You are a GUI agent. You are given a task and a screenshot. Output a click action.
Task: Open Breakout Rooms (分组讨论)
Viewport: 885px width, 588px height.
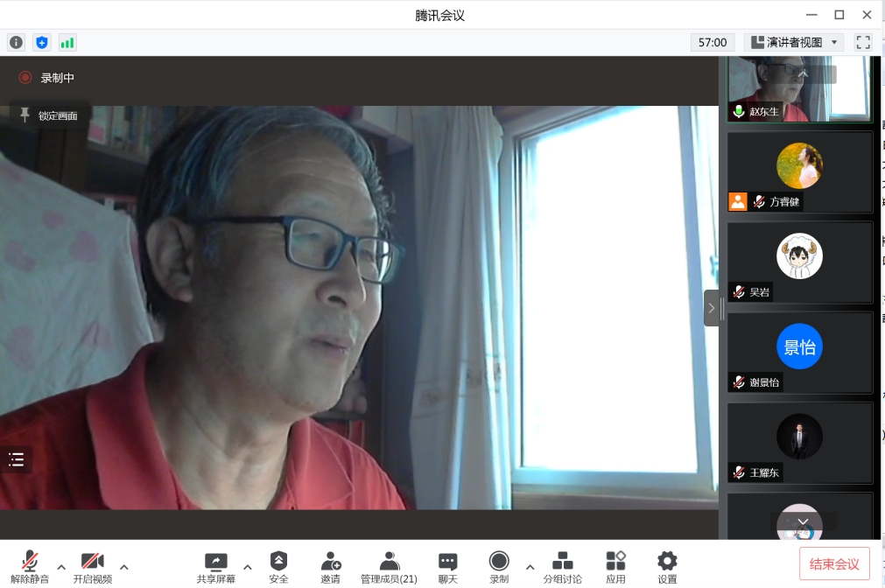pyautogui.click(x=562, y=566)
